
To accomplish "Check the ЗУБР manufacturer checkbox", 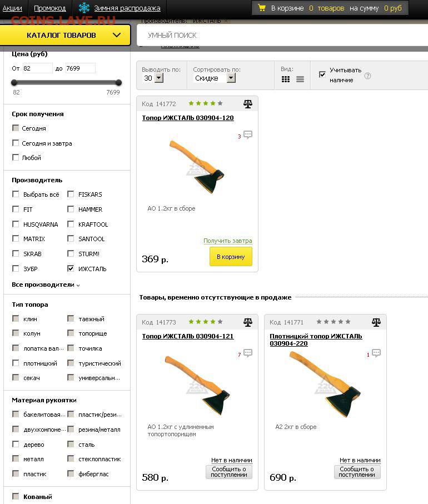I will pyautogui.click(x=16, y=268).
